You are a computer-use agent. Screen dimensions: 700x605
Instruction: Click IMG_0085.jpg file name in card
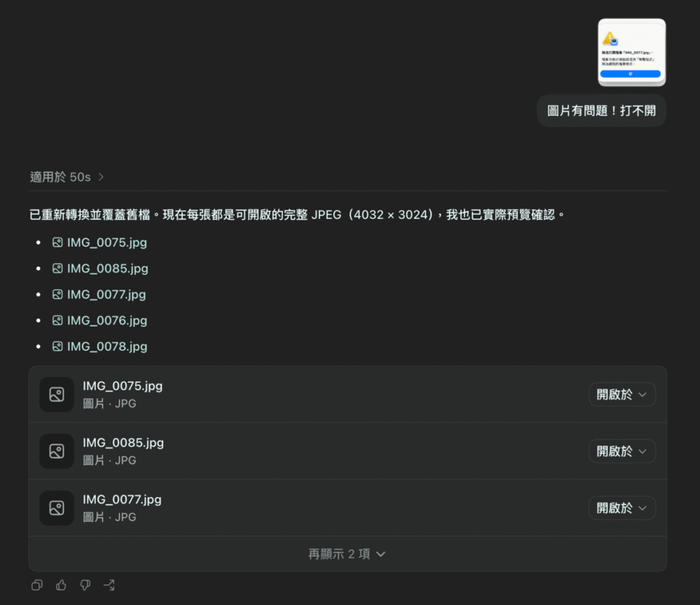tap(123, 442)
